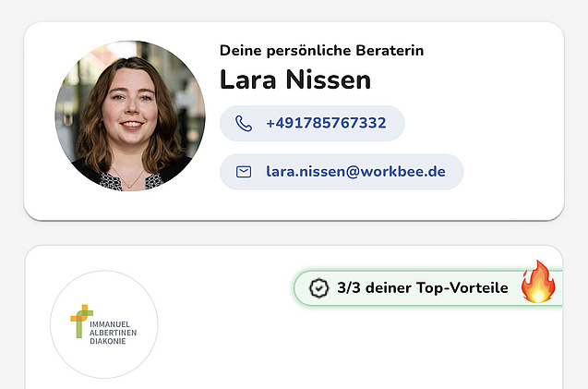Select the name heading Lara Nissen
This screenshot has height=389, width=588.
point(295,80)
